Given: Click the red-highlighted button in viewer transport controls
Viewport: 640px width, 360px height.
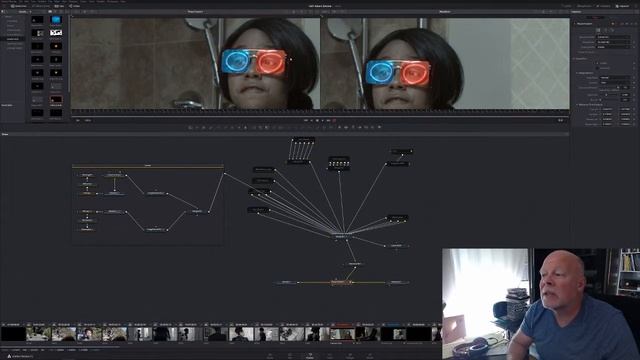Looking at the screenshot, I should [x=334, y=120].
